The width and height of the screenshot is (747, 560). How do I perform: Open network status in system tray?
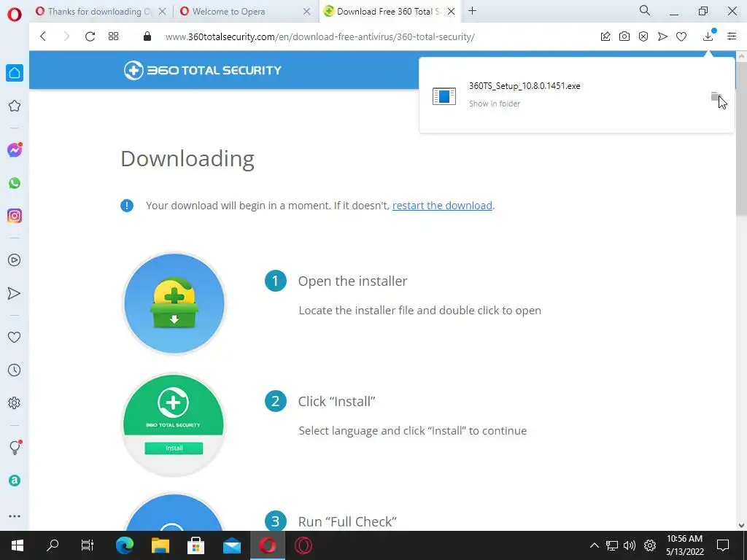[x=612, y=545]
